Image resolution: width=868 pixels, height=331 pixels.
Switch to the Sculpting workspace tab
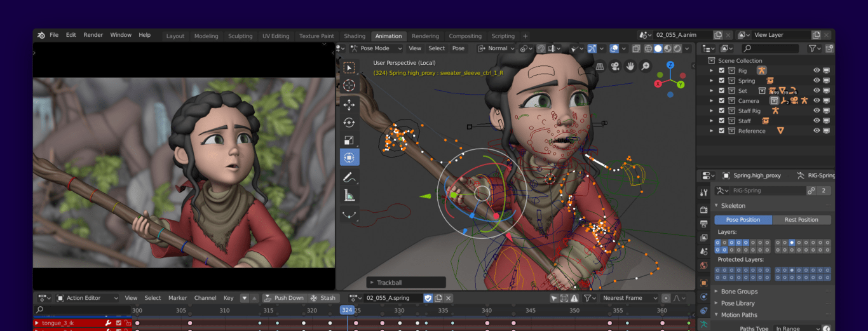coord(240,36)
